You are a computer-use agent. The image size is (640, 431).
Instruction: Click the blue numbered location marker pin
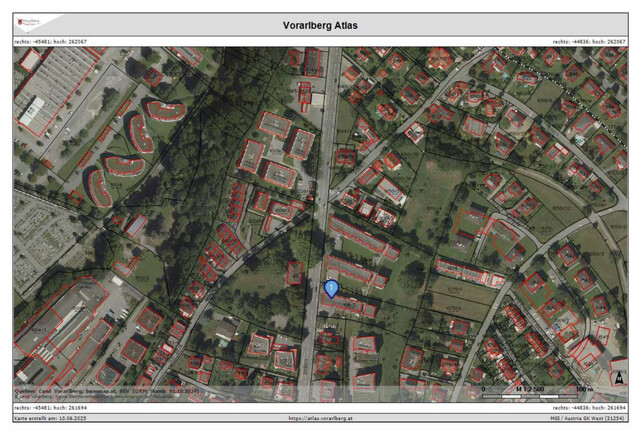pyautogui.click(x=331, y=289)
